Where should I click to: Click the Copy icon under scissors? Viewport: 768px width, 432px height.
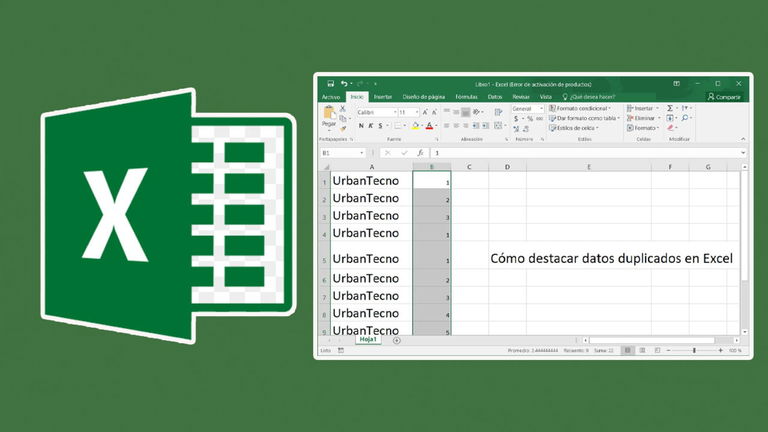[343, 119]
